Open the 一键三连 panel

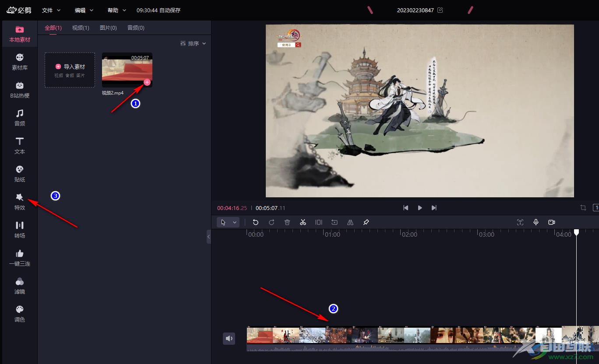coord(20,258)
